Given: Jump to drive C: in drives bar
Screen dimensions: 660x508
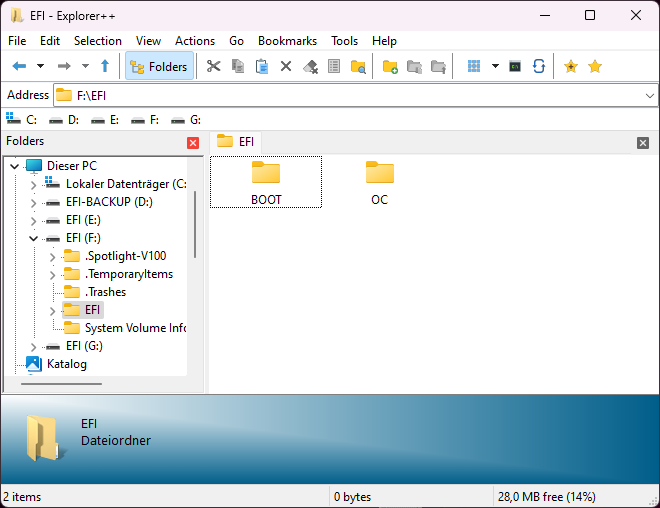Looking at the screenshot, I should click(21, 120).
